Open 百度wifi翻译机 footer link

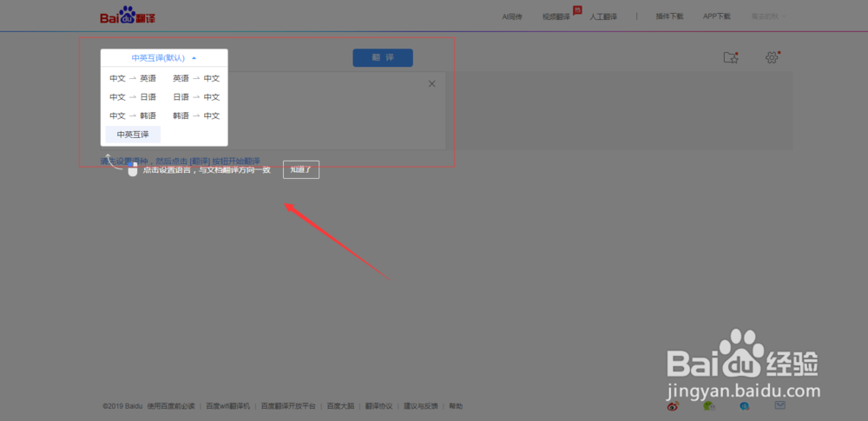point(228,406)
